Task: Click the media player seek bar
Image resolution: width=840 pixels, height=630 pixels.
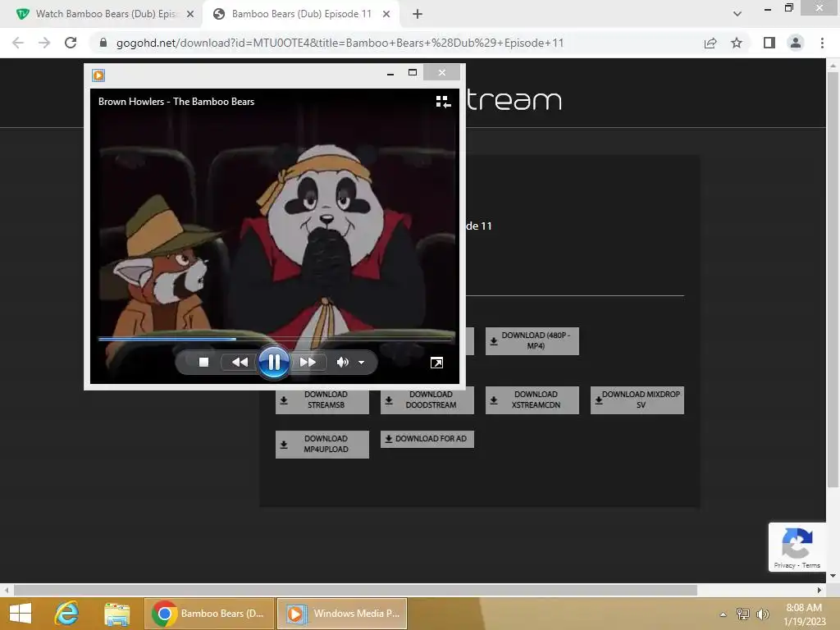Action: pyautogui.click(x=276, y=339)
